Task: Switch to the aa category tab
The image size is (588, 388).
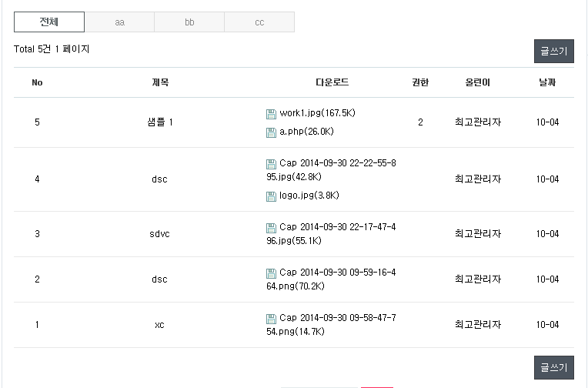Action: pyautogui.click(x=119, y=22)
